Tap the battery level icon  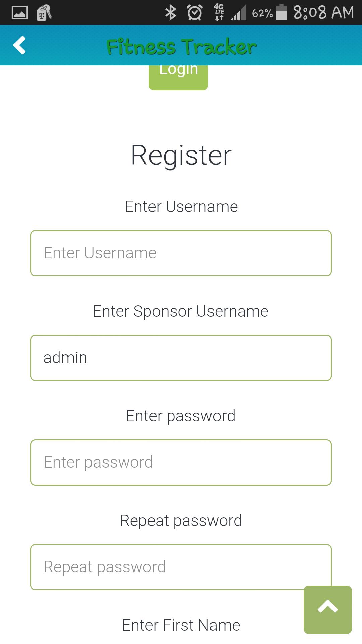(281, 13)
